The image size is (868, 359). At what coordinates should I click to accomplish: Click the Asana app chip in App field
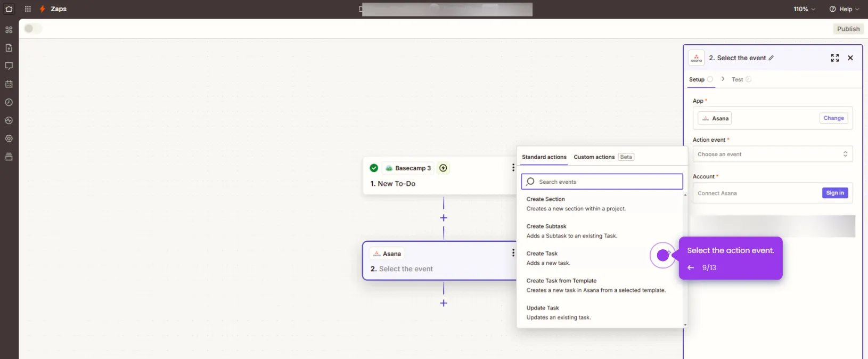tap(715, 118)
